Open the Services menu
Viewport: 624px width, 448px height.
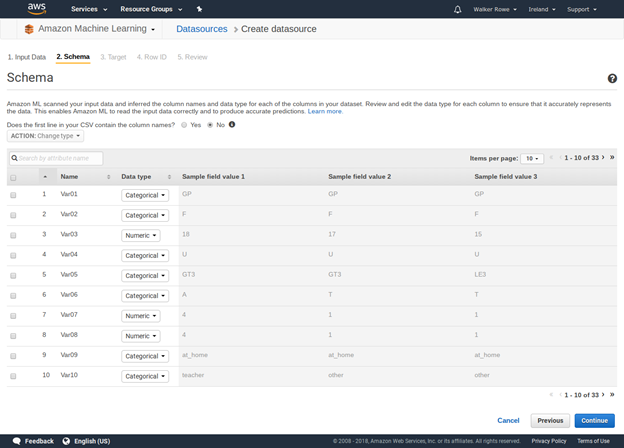[x=89, y=9]
